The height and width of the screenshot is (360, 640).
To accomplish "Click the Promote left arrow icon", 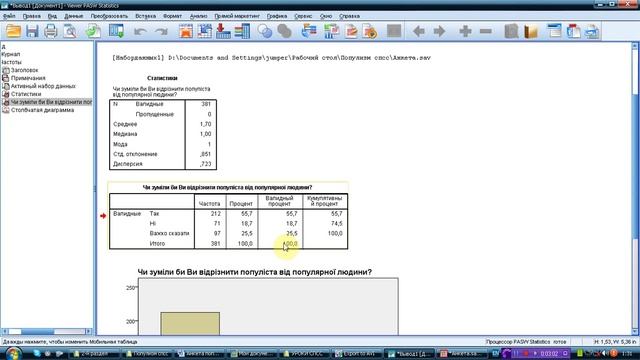I will (419, 31).
